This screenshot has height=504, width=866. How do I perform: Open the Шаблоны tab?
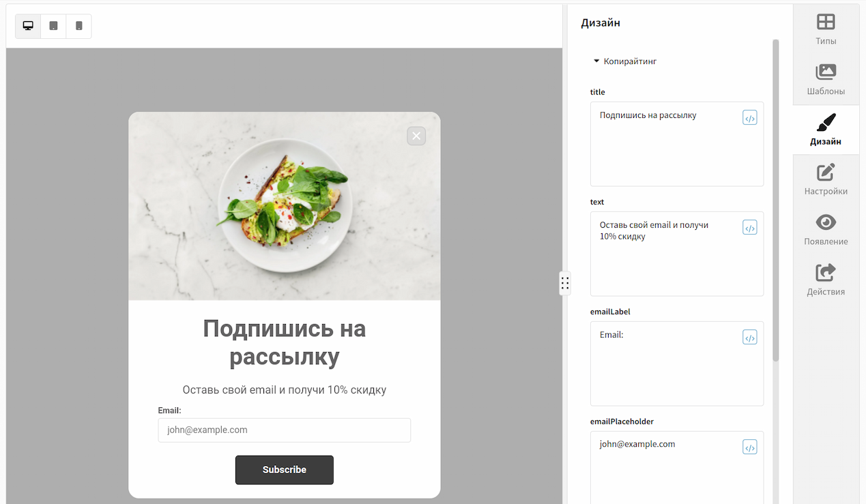coord(826,80)
